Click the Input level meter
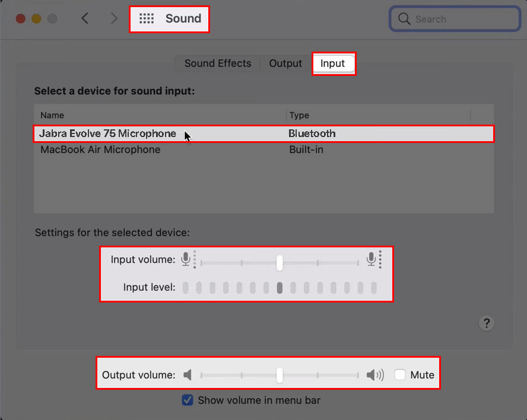 pyautogui.click(x=280, y=288)
